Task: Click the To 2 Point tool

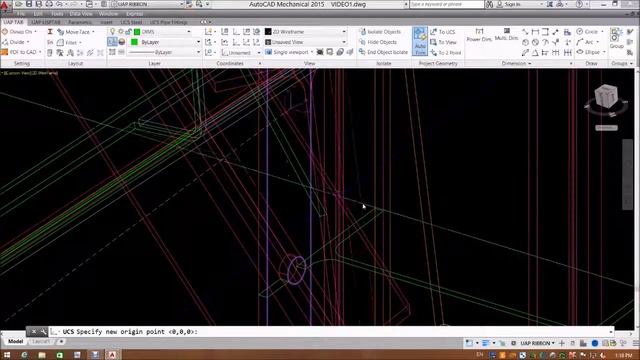Action: click(446, 53)
